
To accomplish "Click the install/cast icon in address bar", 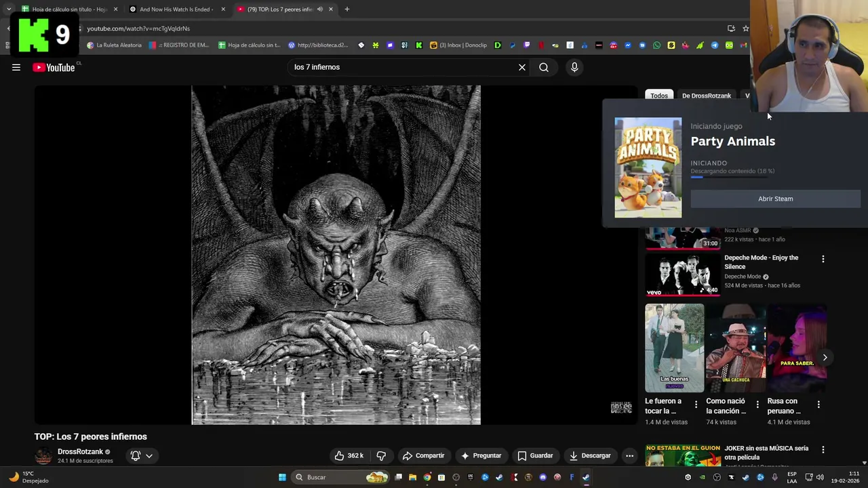I will [x=731, y=28].
